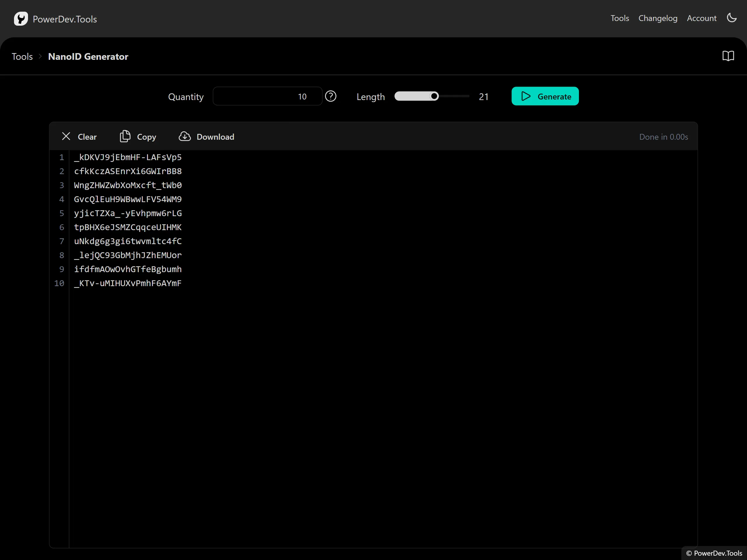Click ID _kDKVJ9jEbmHF-LAFsVp5
Screen dimensions: 747x560
pos(128,157)
